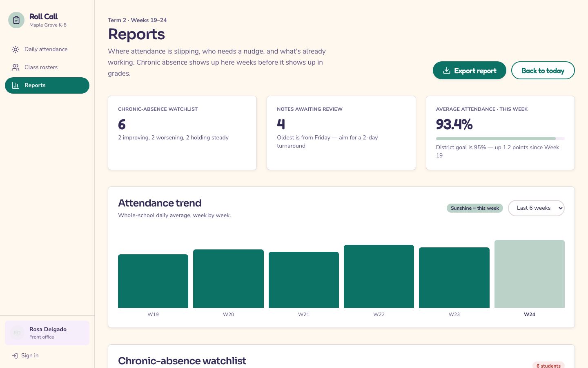Click the highlighted W24 bar
Screen dimensions: 588x368
tap(530, 274)
